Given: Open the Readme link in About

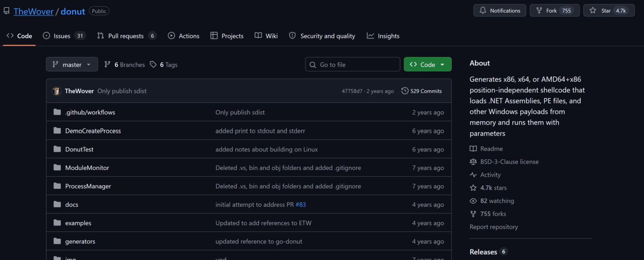Looking at the screenshot, I should click(x=486, y=149).
